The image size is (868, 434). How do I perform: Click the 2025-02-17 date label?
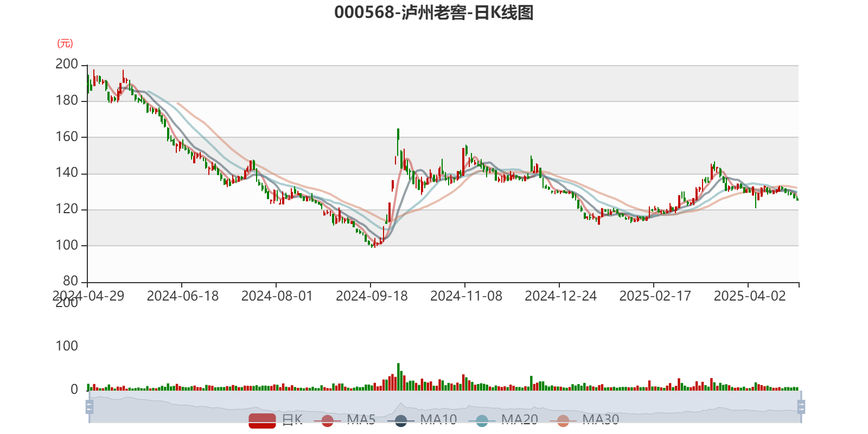point(655,296)
